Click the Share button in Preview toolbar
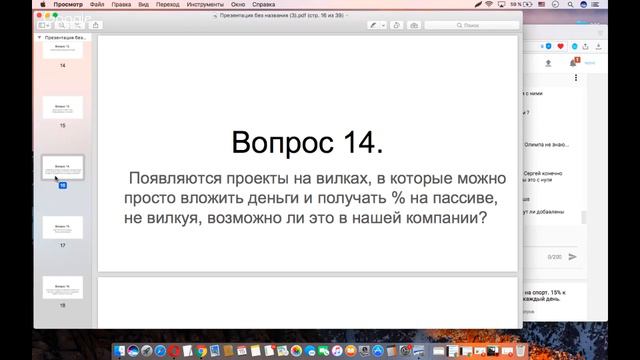 point(96,25)
